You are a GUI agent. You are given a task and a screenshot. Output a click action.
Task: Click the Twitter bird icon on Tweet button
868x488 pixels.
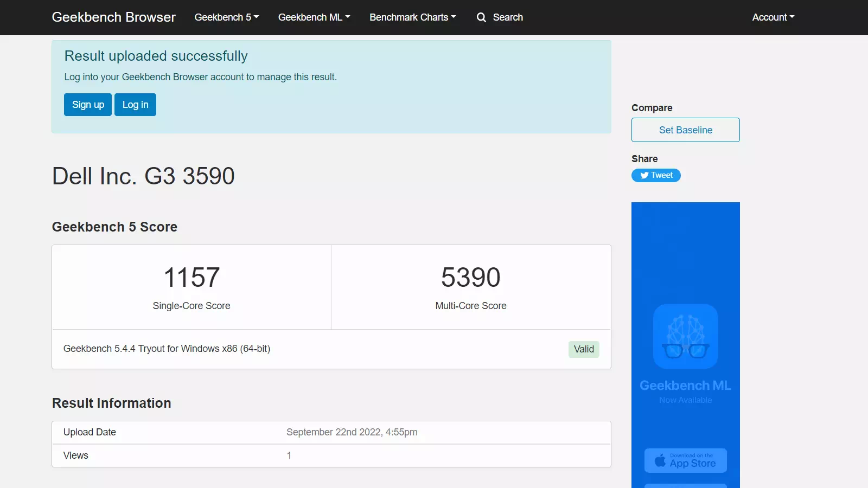click(x=643, y=175)
